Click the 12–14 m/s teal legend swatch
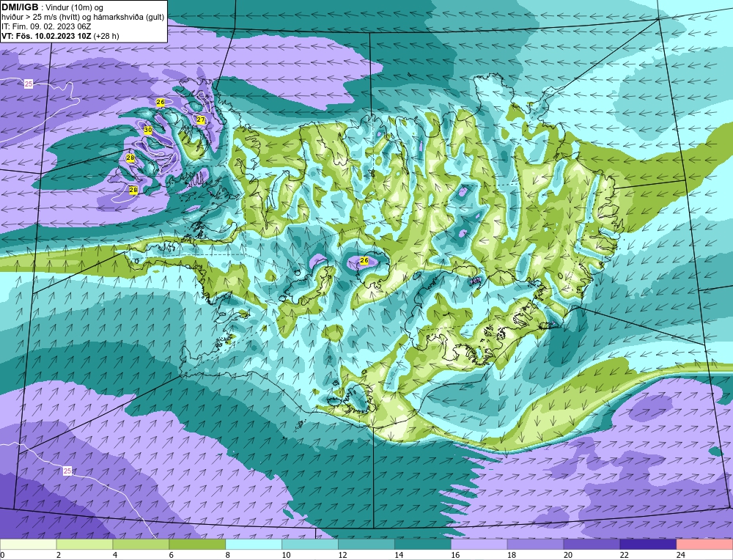 (x=366, y=545)
